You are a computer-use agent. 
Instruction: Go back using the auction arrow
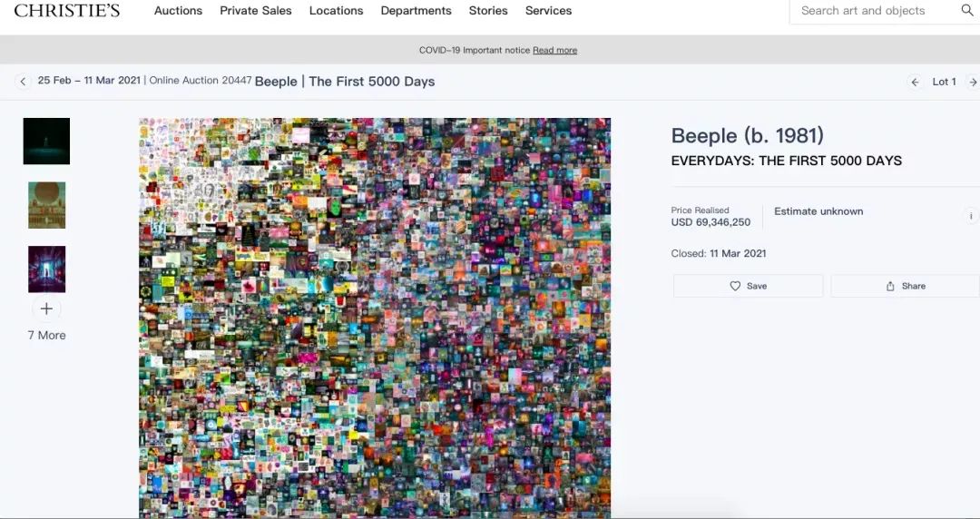(23, 82)
